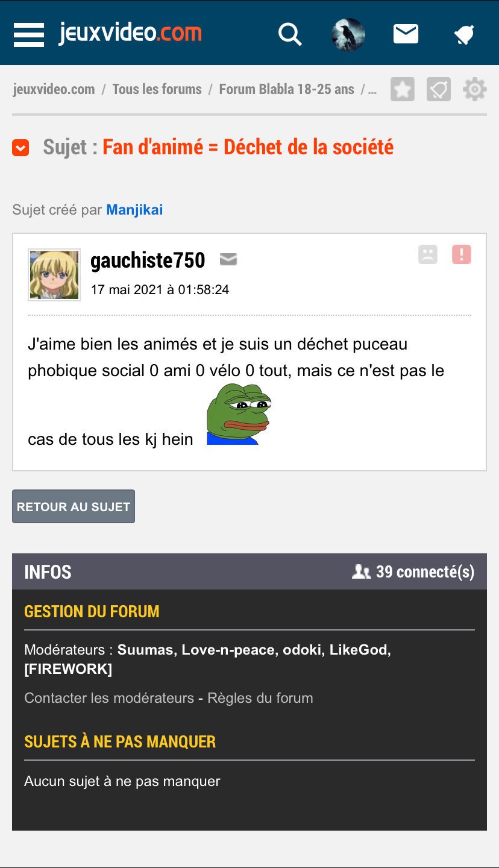Viewport: 499px width, 868px height.
Task: Expand the truncated breadcrumb ellipsis
Action: [372, 90]
